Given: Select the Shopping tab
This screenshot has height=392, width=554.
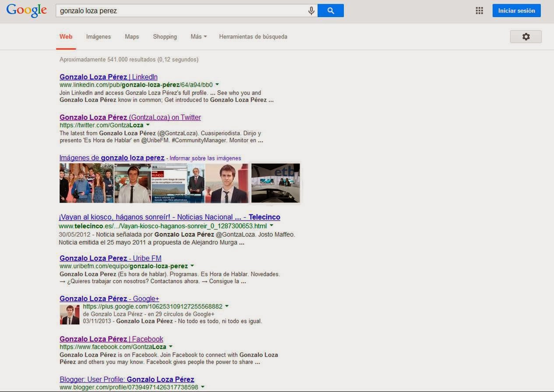Looking at the screenshot, I should pos(165,37).
